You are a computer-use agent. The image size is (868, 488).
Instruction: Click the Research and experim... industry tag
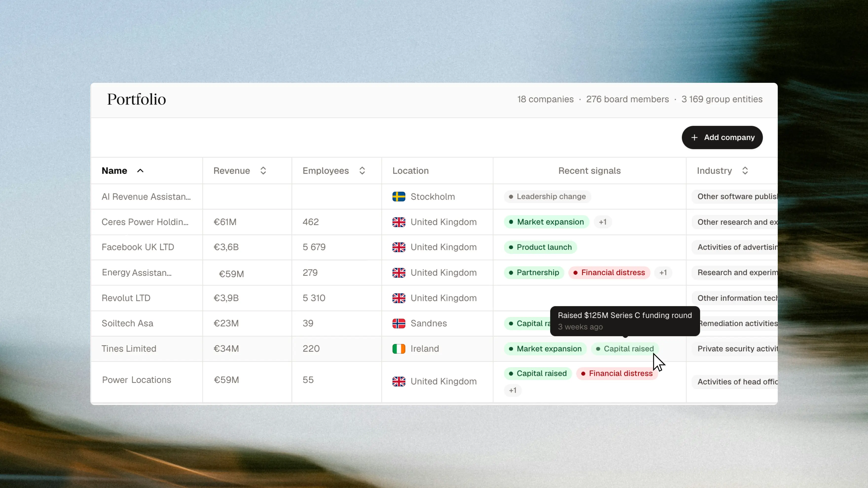pos(735,272)
